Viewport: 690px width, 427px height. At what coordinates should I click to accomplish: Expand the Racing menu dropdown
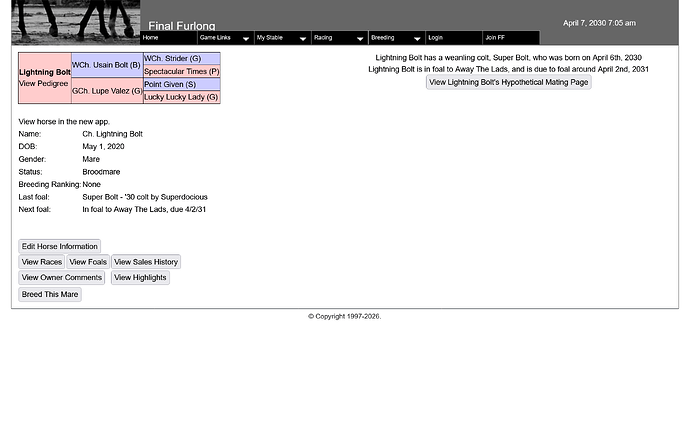tap(360, 39)
